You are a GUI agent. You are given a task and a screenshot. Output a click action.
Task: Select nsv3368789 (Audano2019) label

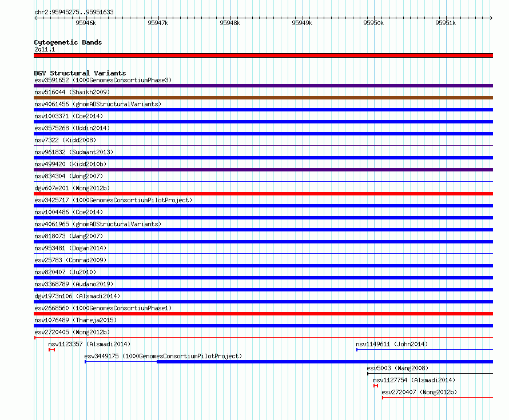click(74, 284)
